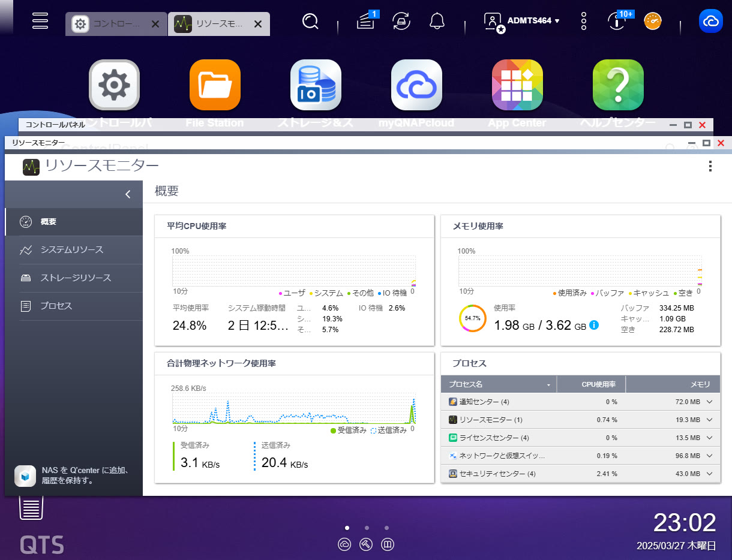Screen dimensions: 732x560
Task: Launch the File Station desktop icon
Action: (x=215, y=85)
